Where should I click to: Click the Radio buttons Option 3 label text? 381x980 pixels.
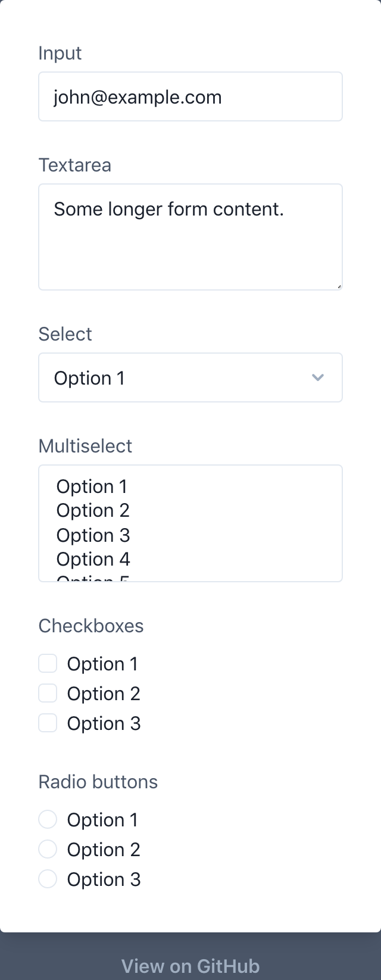click(x=104, y=879)
